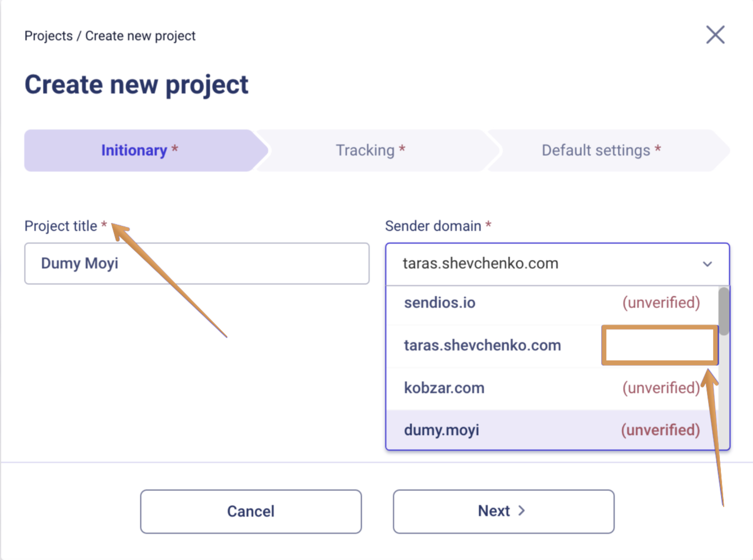Click the domain list scrollbar thumb

click(724, 311)
